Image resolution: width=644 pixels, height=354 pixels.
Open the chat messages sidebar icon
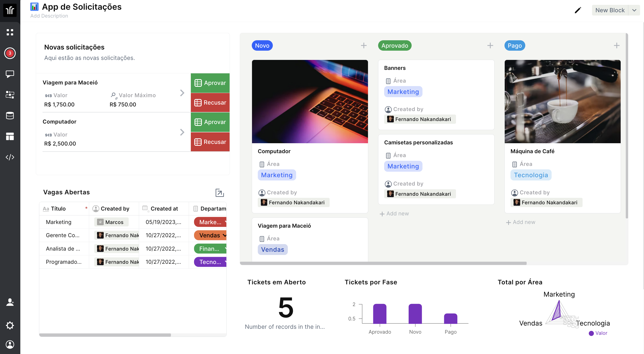(10, 74)
